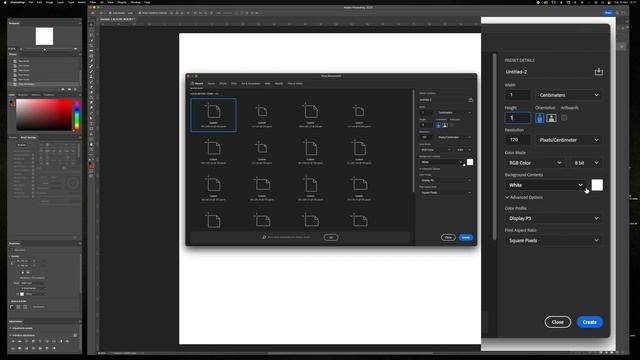Click the Navigator zoom slider
Image resolution: width=640 pixels, height=360 pixels.
(x=48, y=49)
